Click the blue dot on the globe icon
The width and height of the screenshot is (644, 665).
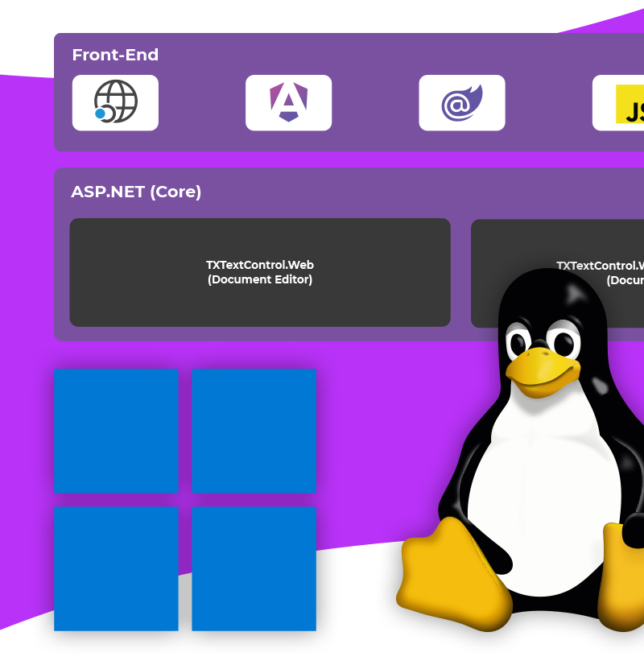[x=101, y=114]
